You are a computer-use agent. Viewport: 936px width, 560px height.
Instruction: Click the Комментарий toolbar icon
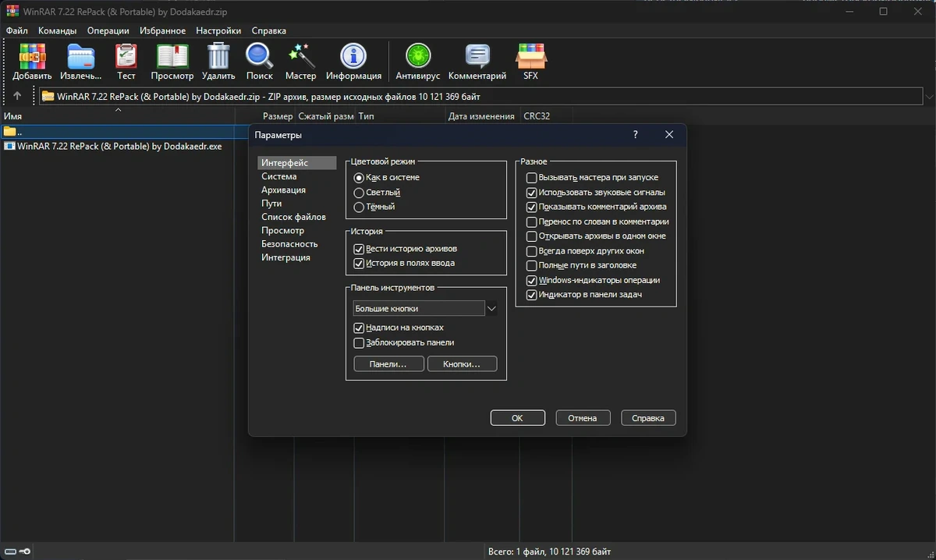click(x=477, y=62)
